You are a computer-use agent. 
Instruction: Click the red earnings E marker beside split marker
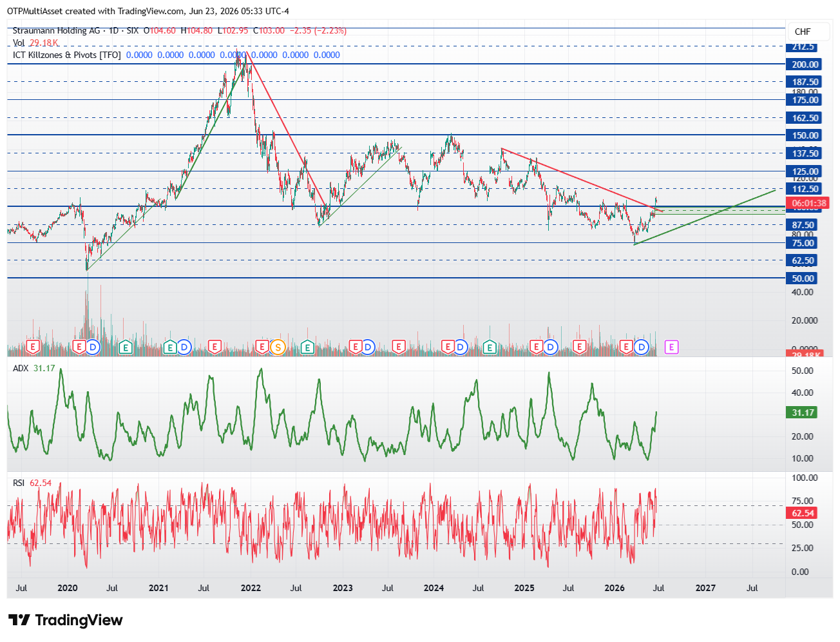[x=262, y=347]
